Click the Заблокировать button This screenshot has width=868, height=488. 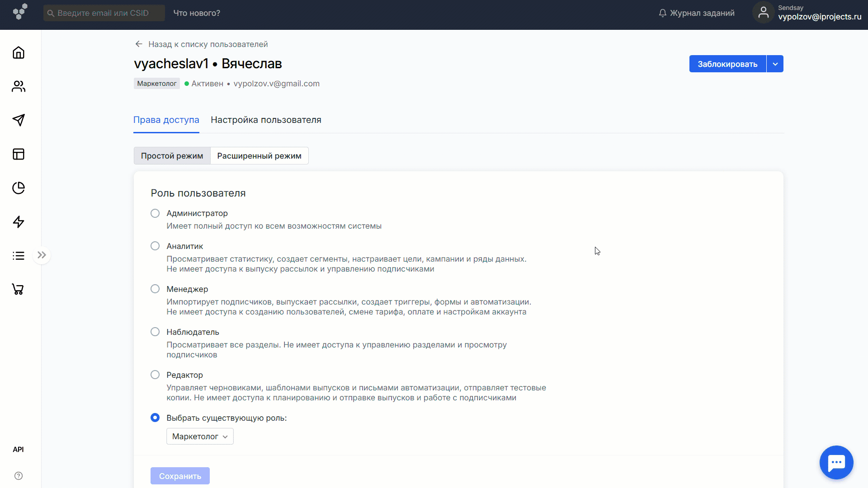click(x=727, y=64)
